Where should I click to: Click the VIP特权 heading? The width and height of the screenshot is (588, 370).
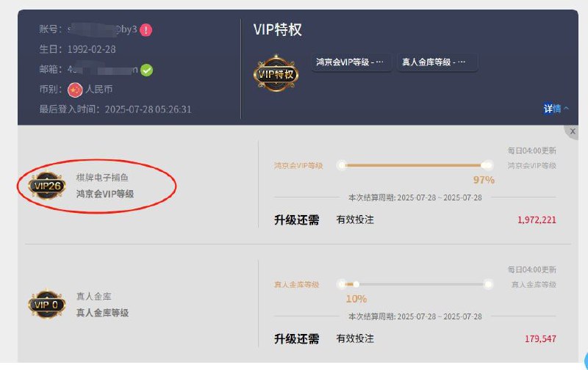coord(278,29)
